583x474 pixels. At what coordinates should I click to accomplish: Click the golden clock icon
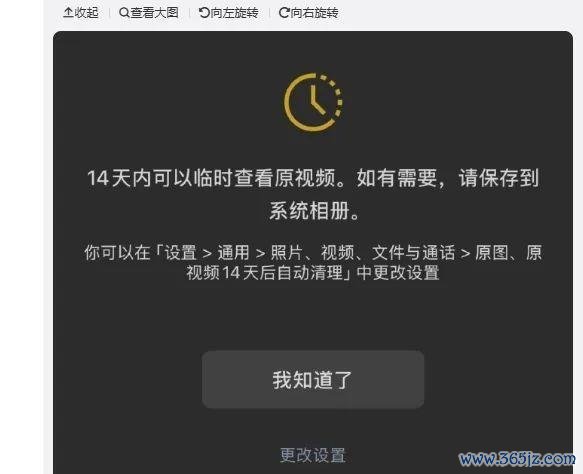pyautogui.click(x=313, y=102)
